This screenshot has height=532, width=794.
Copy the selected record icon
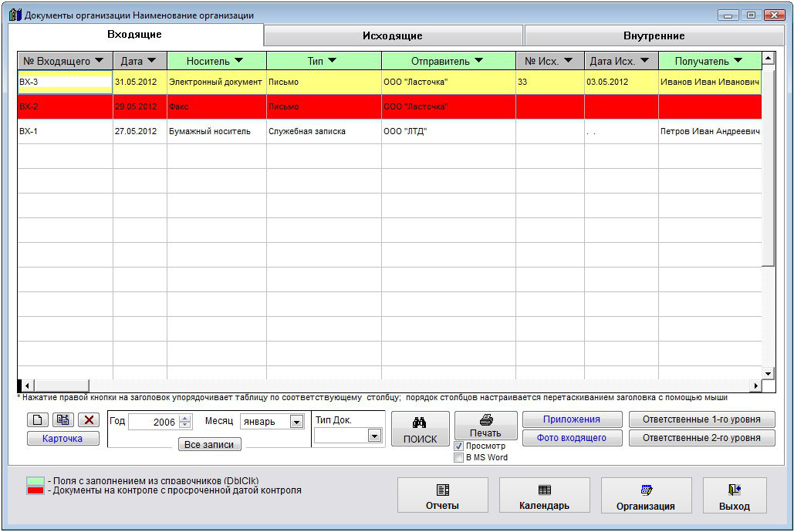[63, 420]
